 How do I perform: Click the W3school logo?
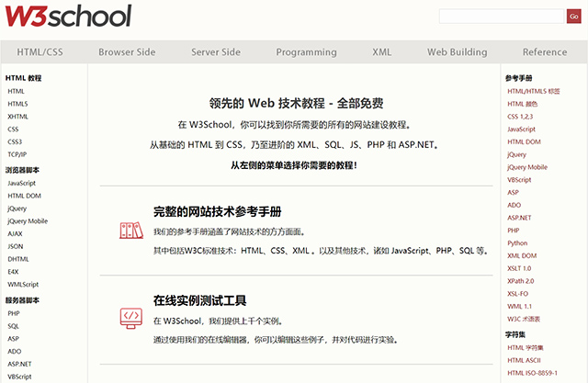point(68,16)
